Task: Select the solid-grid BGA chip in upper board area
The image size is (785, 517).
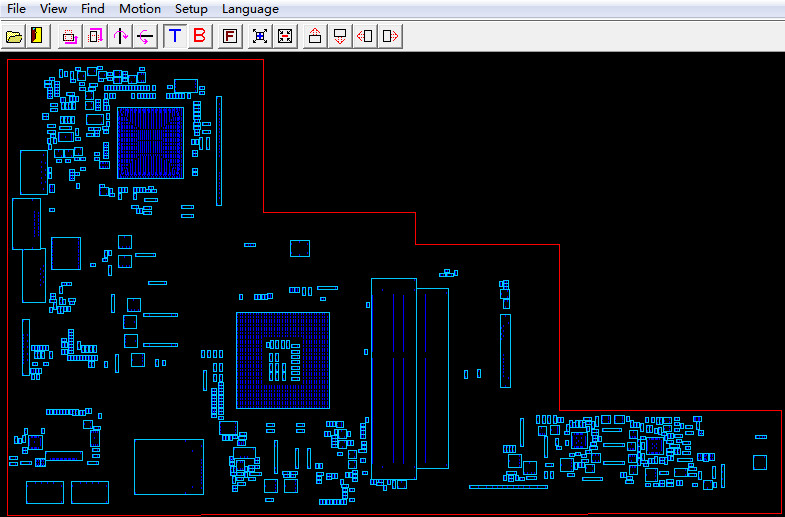Action: pos(150,143)
